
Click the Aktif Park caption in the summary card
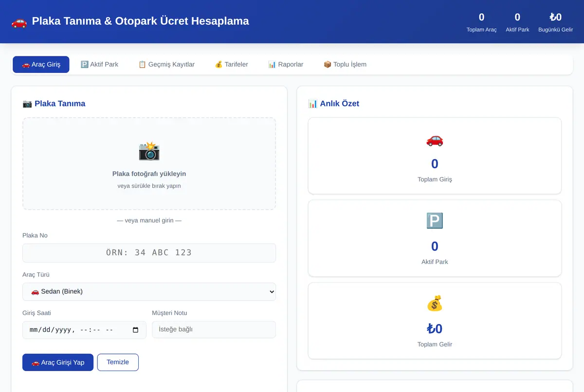[435, 262]
